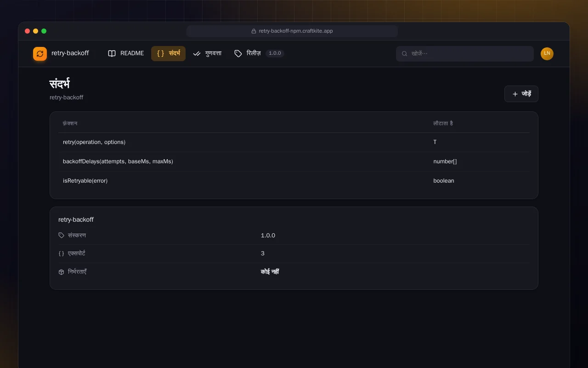This screenshot has height=368, width=588.
Task: Click the return type T cell
Action: [435, 142]
